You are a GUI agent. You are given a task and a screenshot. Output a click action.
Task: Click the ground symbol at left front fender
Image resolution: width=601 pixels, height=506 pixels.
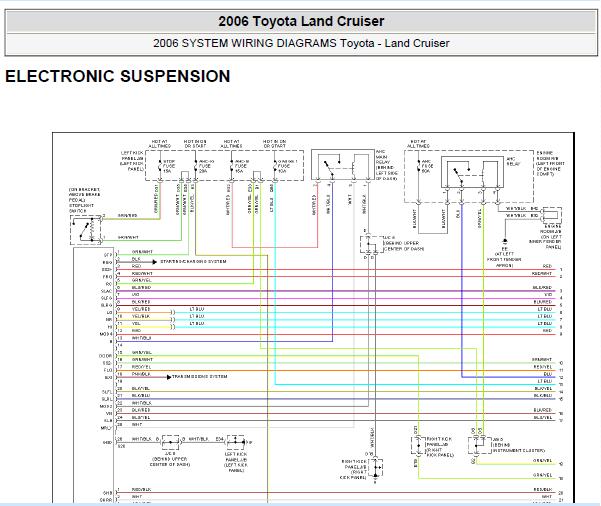click(x=505, y=241)
